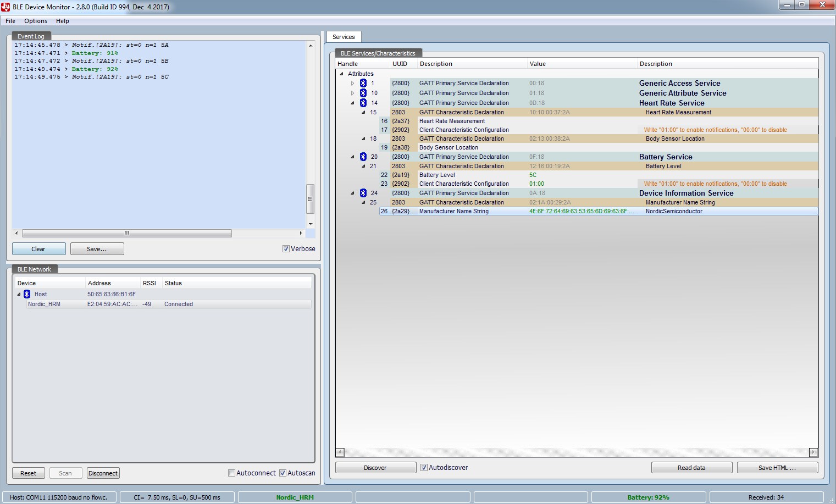Viewport: 836px width, 504px height.
Task: Click event log scroll up arrow
Action: (310, 45)
